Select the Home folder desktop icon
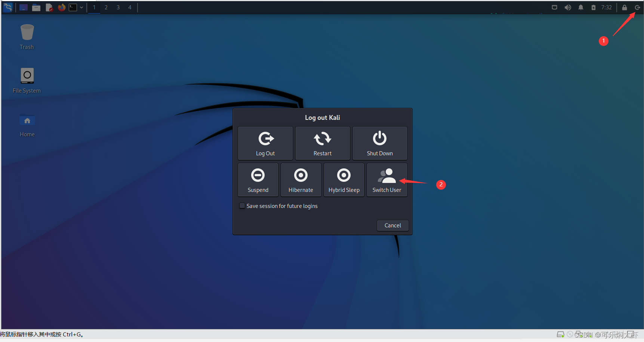This screenshot has height=342, width=644. 27,126
